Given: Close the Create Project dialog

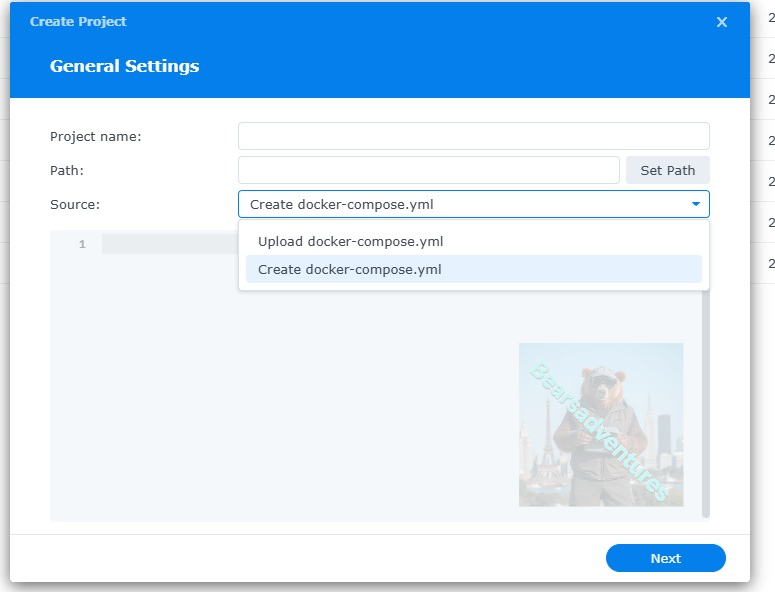Looking at the screenshot, I should (722, 22).
